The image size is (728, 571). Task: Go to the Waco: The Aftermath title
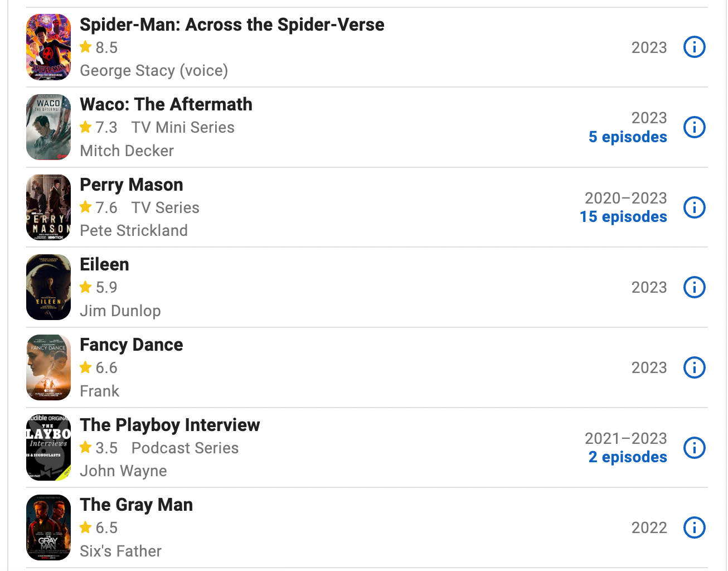click(166, 104)
